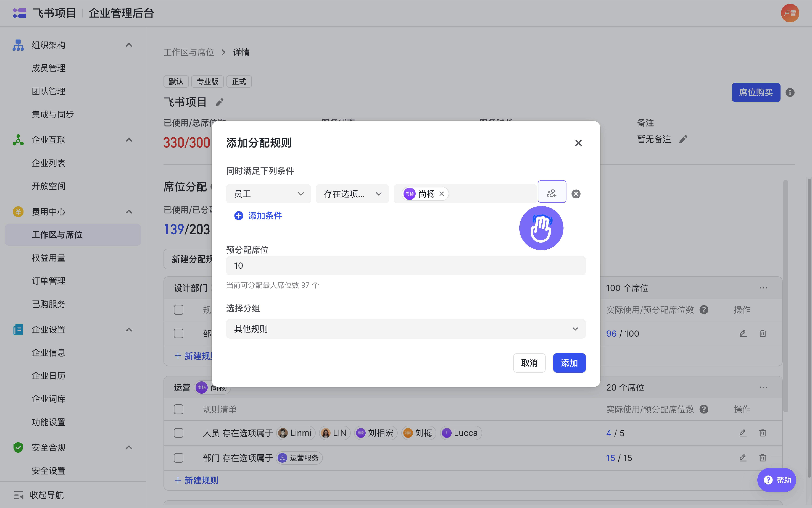The width and height of the screenshot is (812, 508).
Task: Click the help icon in 100 个席位 table header
Action: [x=704, y=310]
